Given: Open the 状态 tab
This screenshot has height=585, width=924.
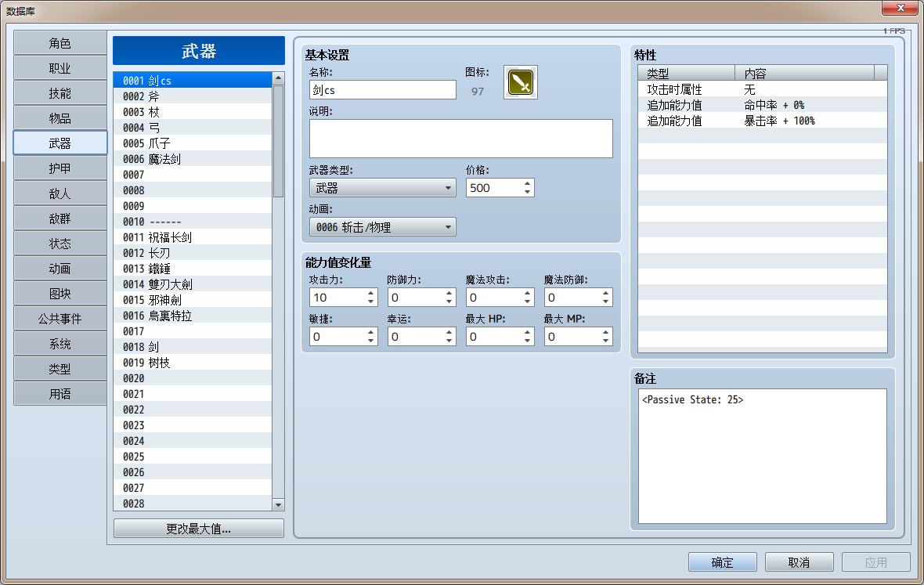Looking at the screenshot, I should pos(60,244).
